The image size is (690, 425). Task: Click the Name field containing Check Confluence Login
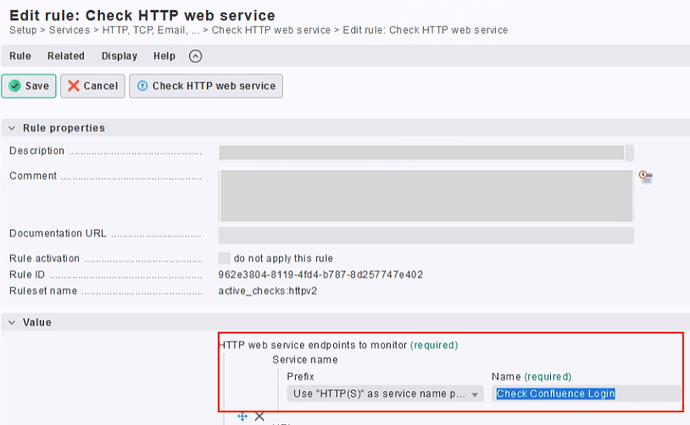click(585, 394)
